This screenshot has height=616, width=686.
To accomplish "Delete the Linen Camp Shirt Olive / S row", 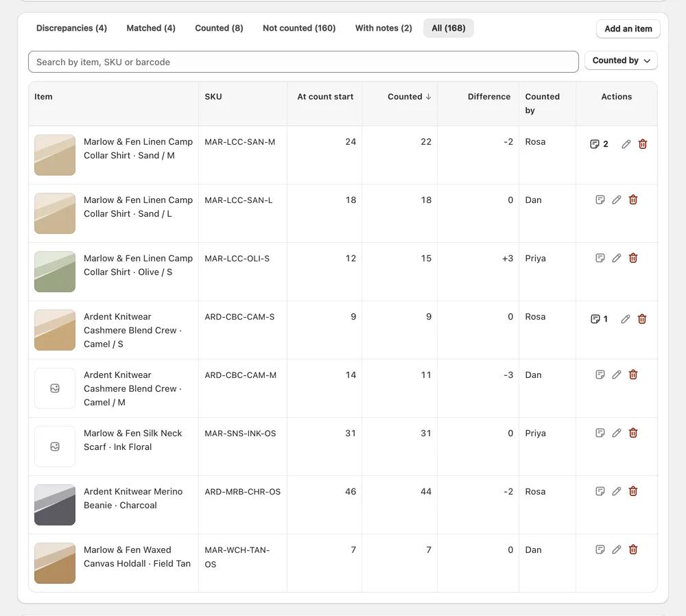I will point(633,258).
